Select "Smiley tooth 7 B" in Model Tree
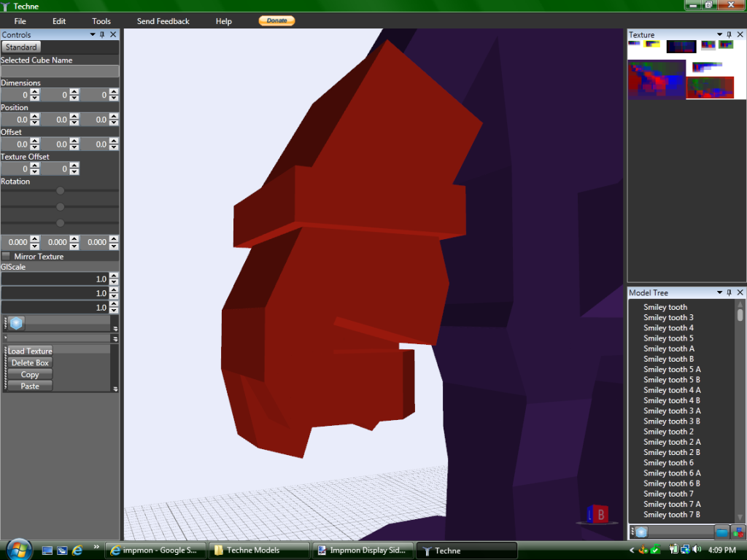The image size is (747, 560). (x=672, y=514)
